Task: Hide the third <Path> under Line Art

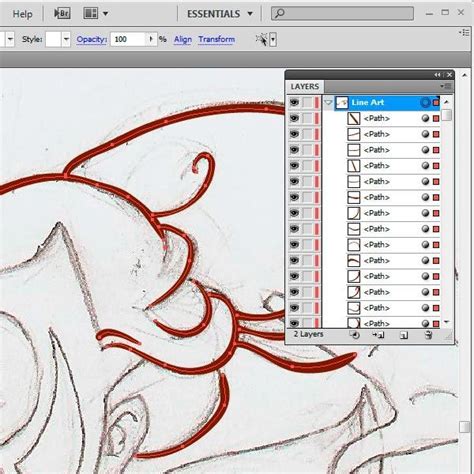Action: click(x=294, y=150)
